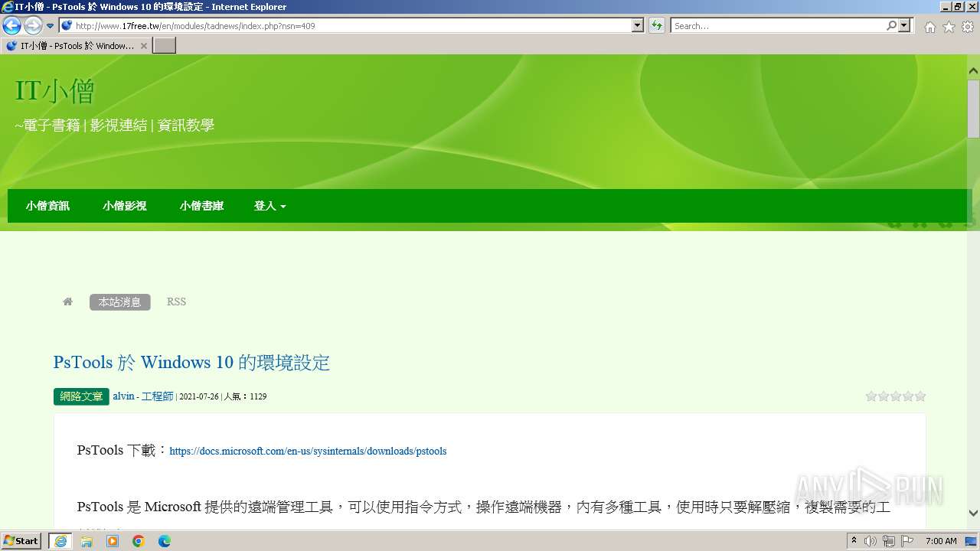Click the 網路文章 category label
Screen dimensions: 980x551
coord(81,396)
